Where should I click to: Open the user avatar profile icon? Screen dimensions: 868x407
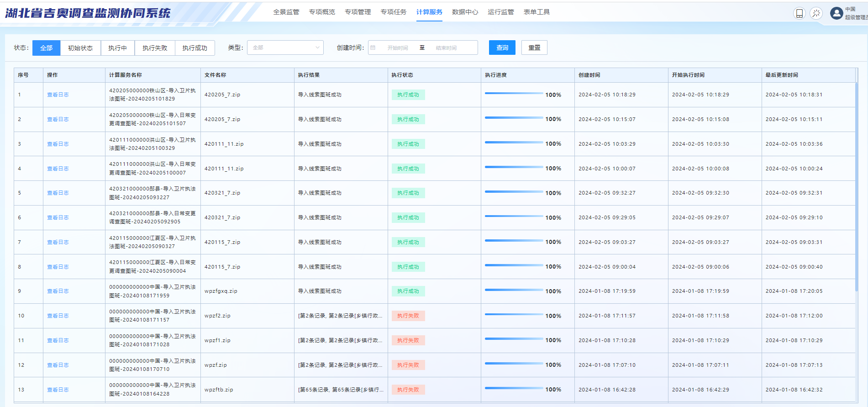coord(836,13)
